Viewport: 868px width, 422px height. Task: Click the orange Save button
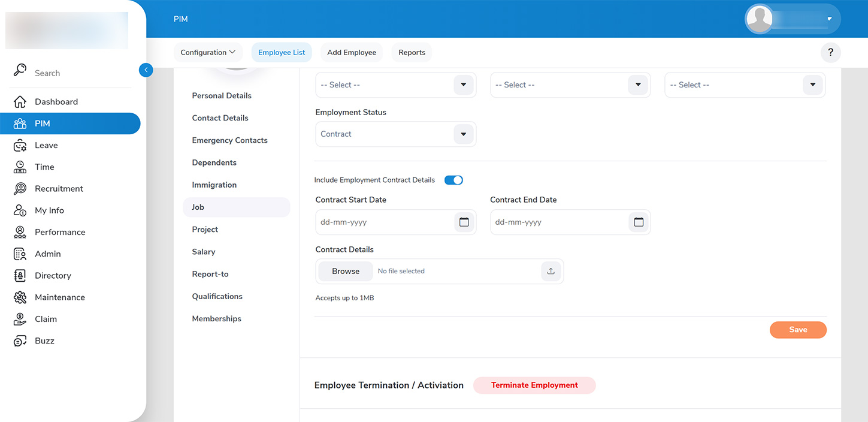797,330
